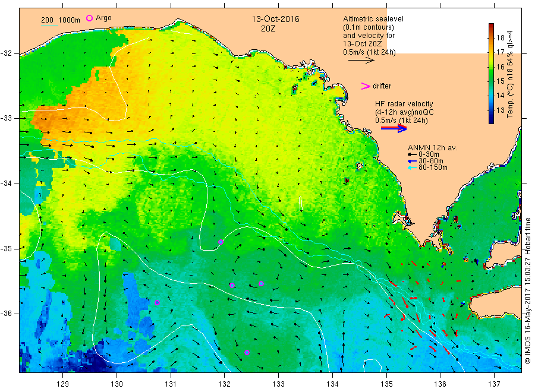Click the altimetric velocity scale arrow
This screenshot has width=535, height=392.
(361, 61)
